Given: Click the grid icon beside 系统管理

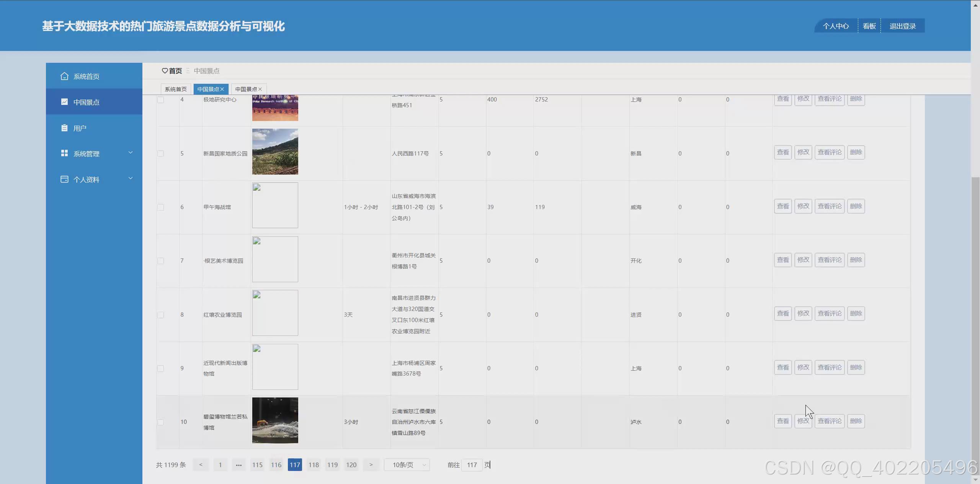Looking at the screenshot, I should 64,153.
